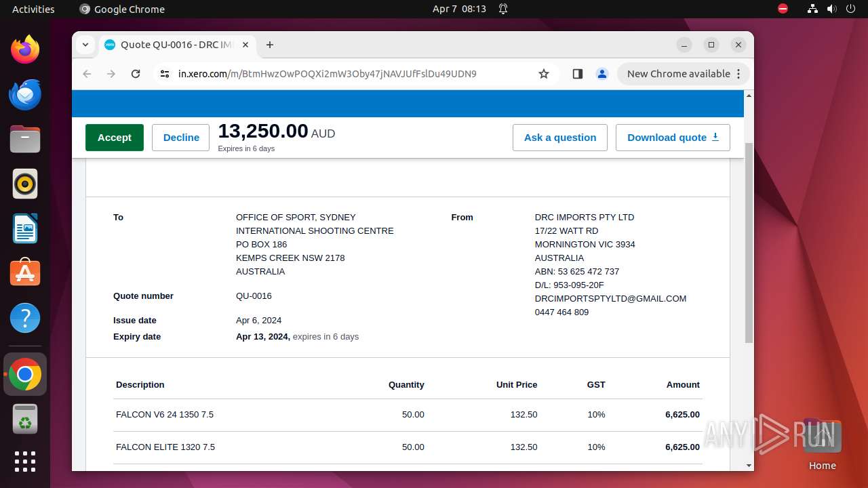Screen dimensions: 868x488
Task: Click the Amount column header
Action: coord(683,385)
